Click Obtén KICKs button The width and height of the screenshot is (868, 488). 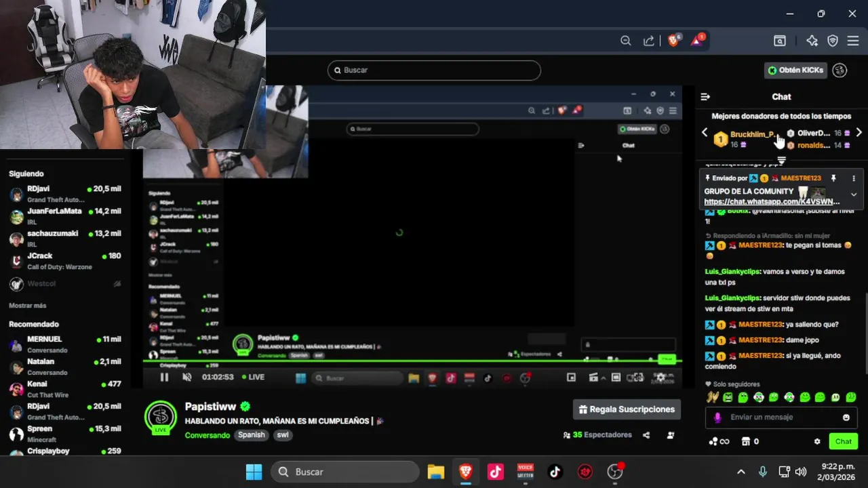(795, 70)
